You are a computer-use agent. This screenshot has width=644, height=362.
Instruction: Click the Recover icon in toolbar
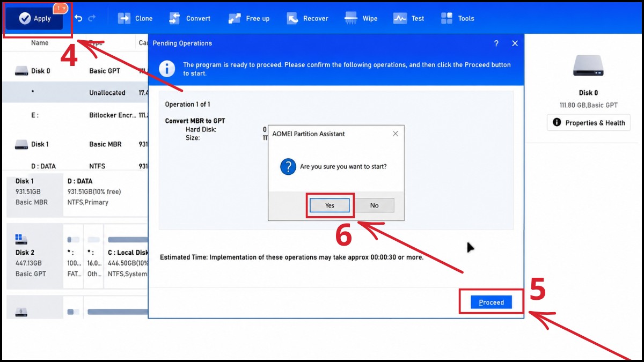pos(292,18)
